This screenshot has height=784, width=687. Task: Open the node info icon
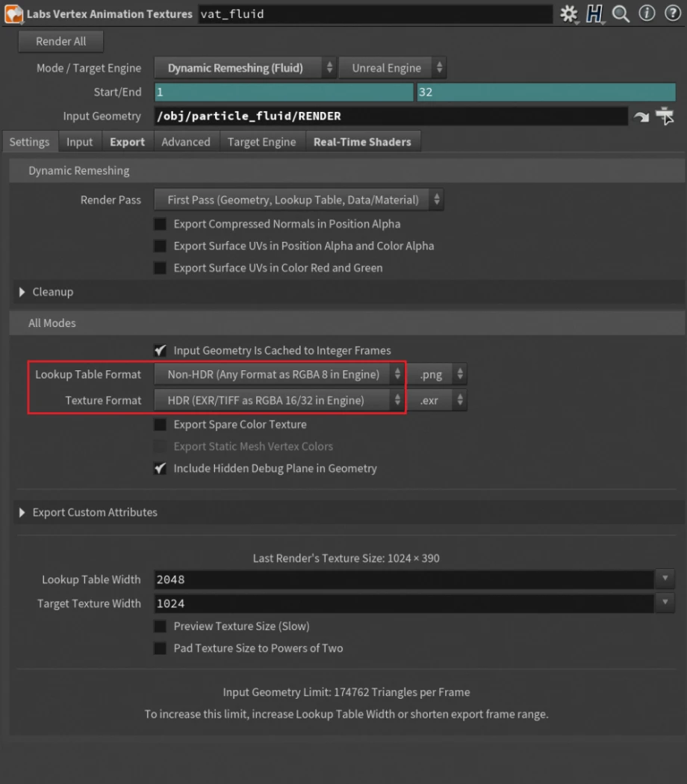point(647,13)
